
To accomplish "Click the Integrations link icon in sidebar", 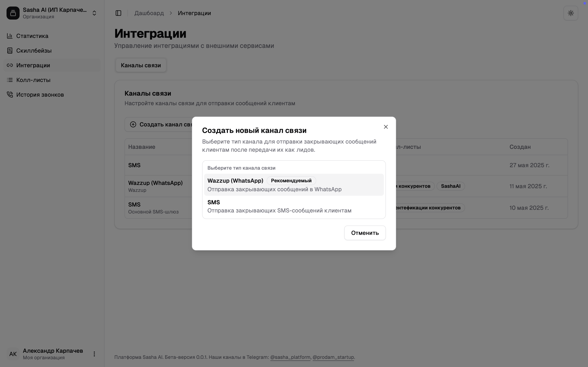I will 10,65.
